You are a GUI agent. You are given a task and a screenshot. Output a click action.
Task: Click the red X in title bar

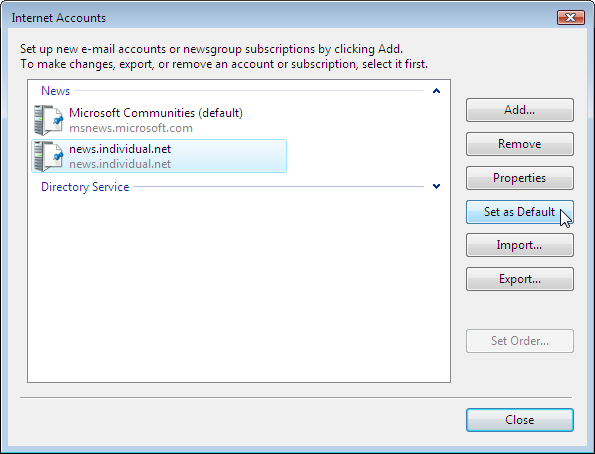tap(570, 17)
